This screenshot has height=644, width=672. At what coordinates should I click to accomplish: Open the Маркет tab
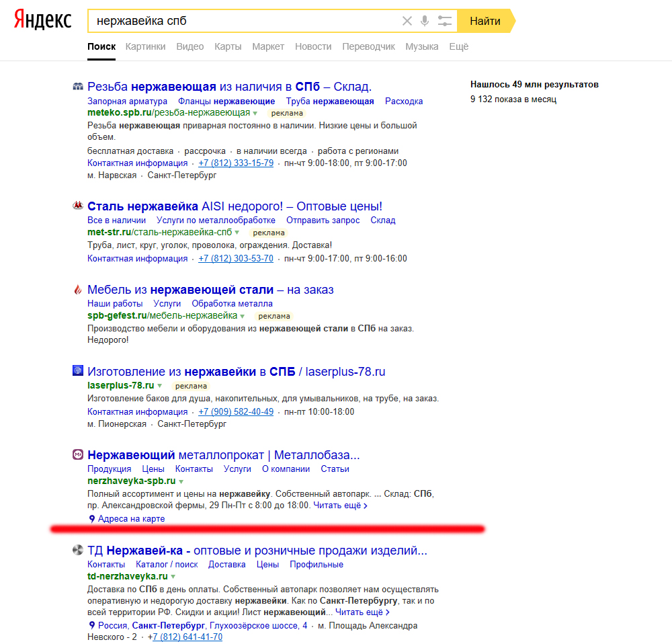[268, 46]
